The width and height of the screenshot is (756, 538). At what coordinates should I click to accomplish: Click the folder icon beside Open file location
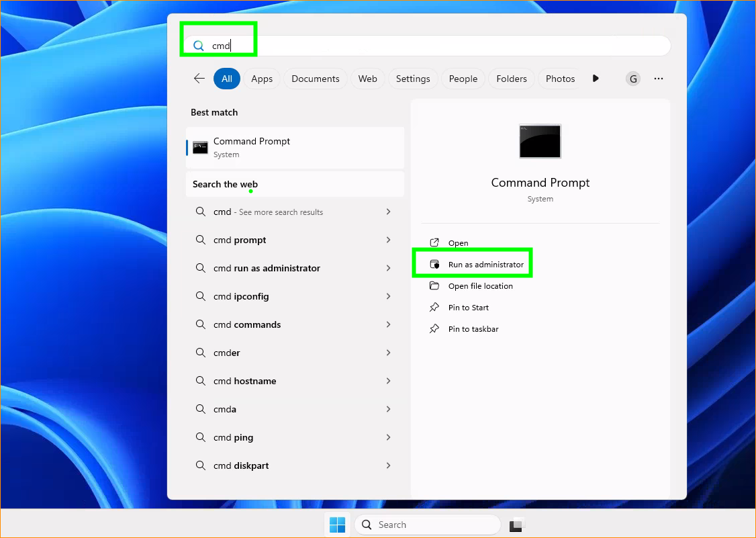(x=434, y=285)
